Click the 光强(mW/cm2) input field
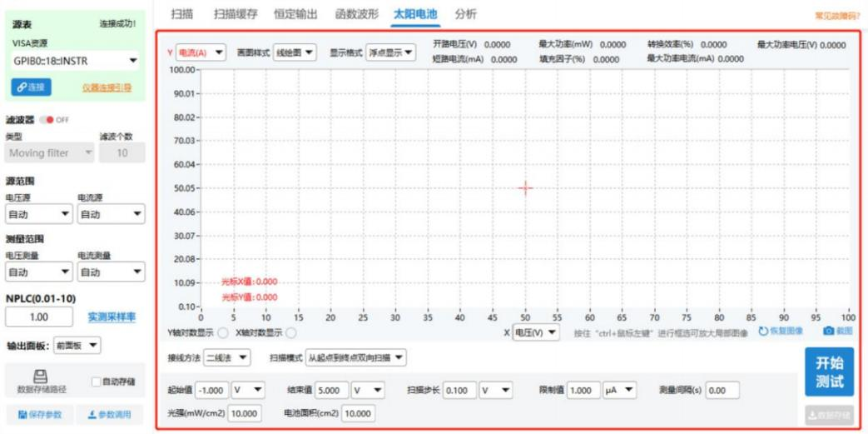The image size is (868, 434). point(244,413)
